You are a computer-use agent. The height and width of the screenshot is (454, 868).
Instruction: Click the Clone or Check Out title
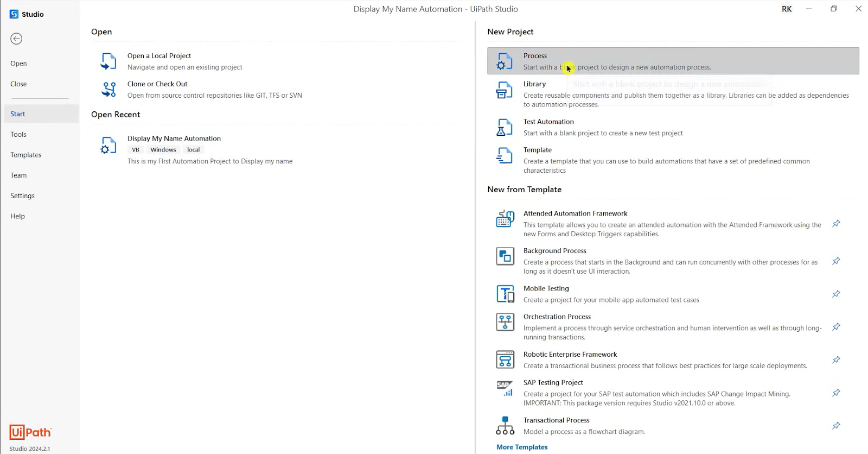(x=157, y=84)
